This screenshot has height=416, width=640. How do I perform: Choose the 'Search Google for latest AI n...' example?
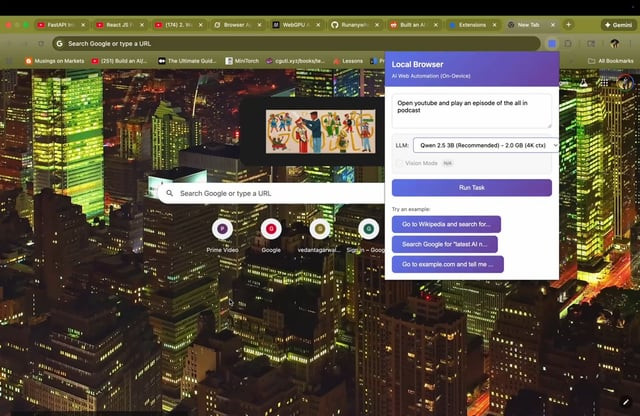[x=444, y=244]
